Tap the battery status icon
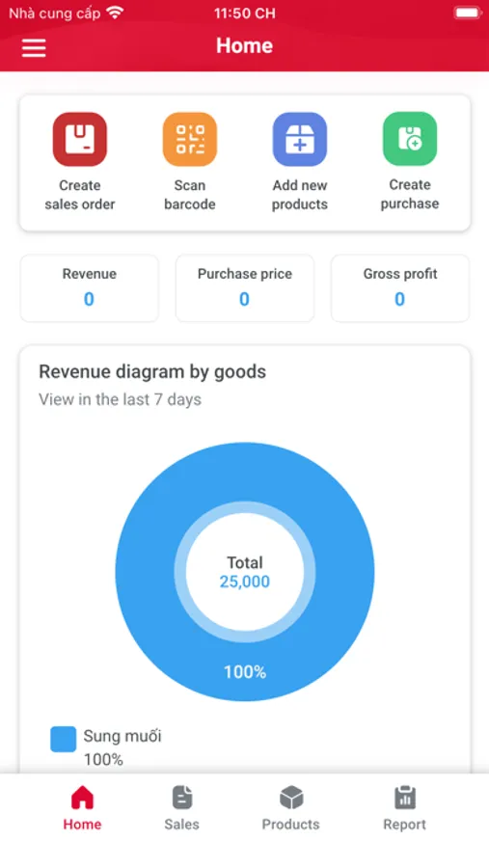The height and width of the screenshot is (868, 489). [468, 13]
